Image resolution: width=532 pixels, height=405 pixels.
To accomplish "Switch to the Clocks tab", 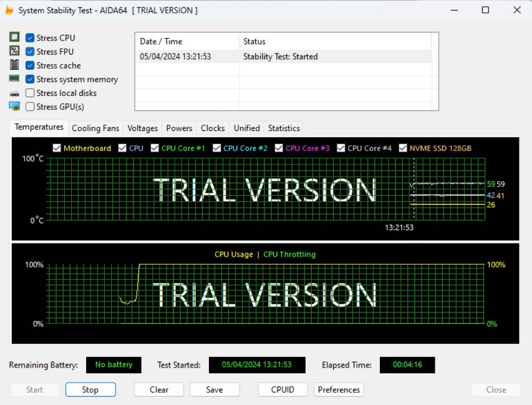I will pos(213,128).
